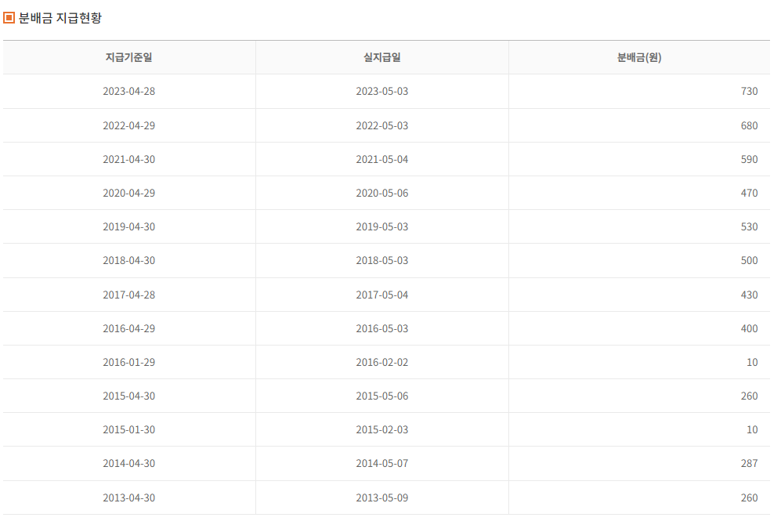Select base date 2015-01-30

(x=129, y=429)
